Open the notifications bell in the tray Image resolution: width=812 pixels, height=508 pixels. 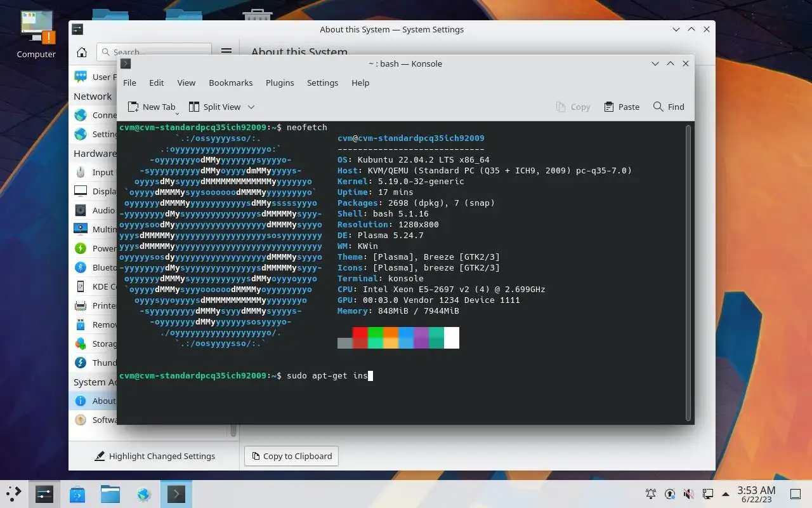pos(651,493)
